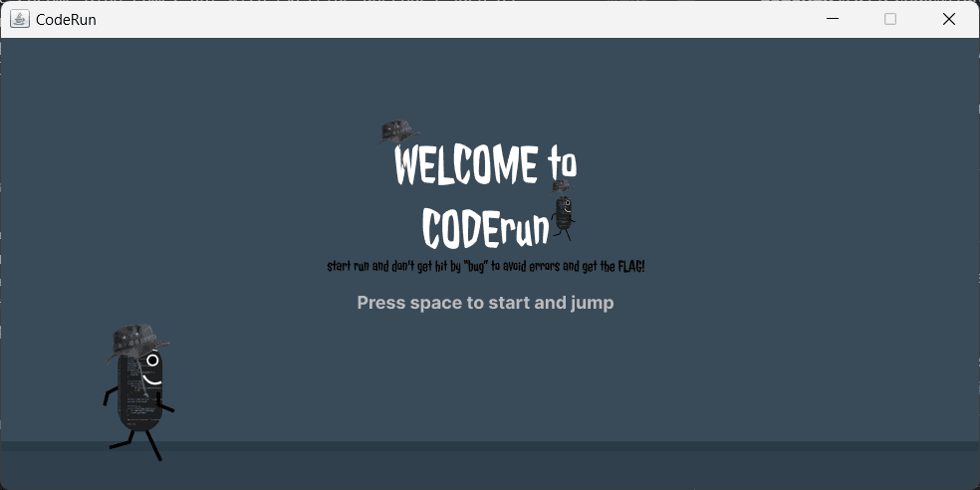Click the CodeRun window title text

67,19
